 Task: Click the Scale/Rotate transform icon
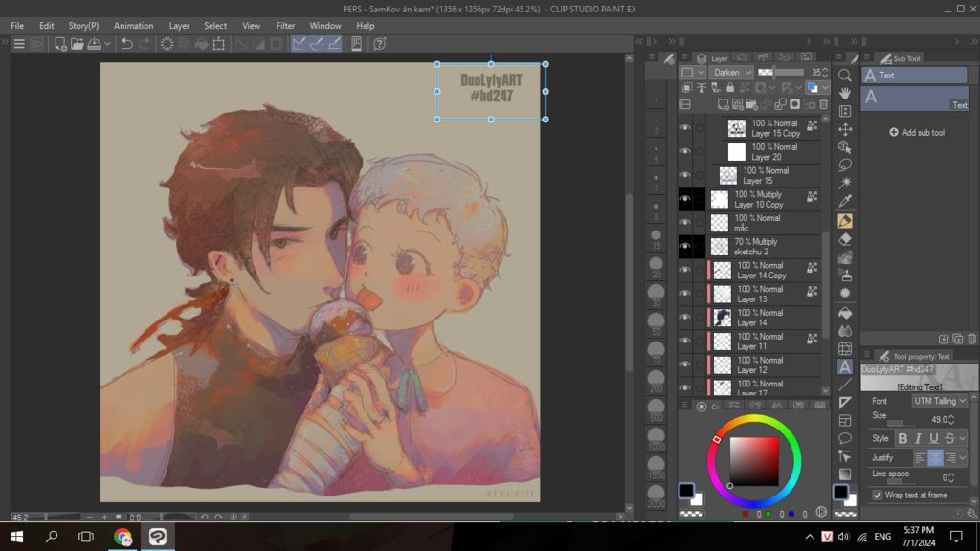point(219,44)
